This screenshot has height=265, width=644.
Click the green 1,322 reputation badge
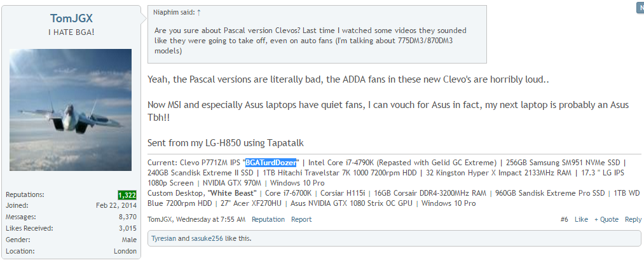point(127,195)
